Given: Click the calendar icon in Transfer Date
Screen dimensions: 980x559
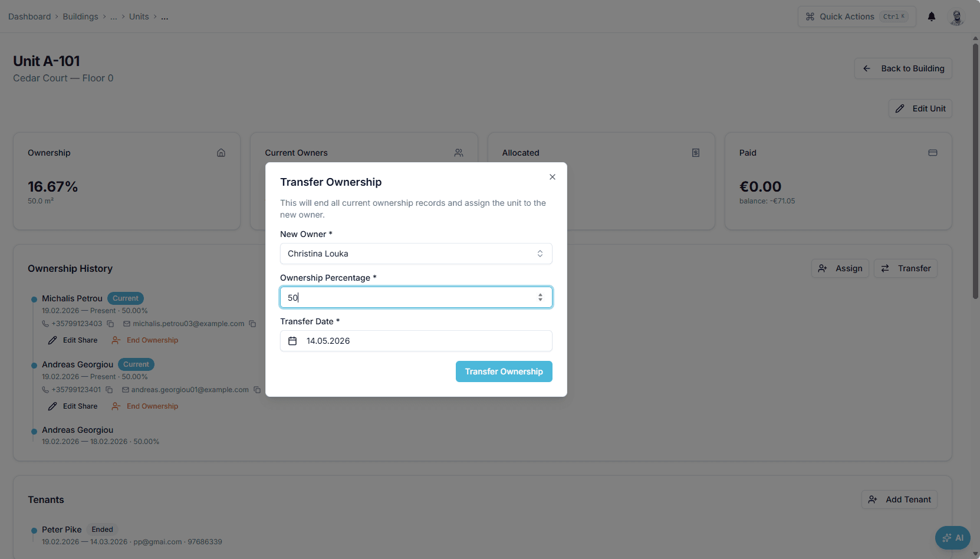Looking at the screenshot, I should 292,341.
